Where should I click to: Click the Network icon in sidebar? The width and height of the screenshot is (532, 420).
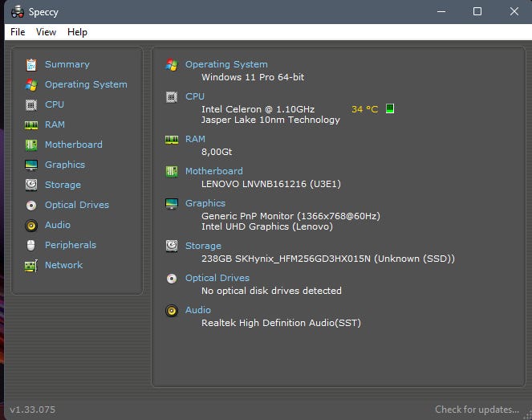tap(31, 265)
